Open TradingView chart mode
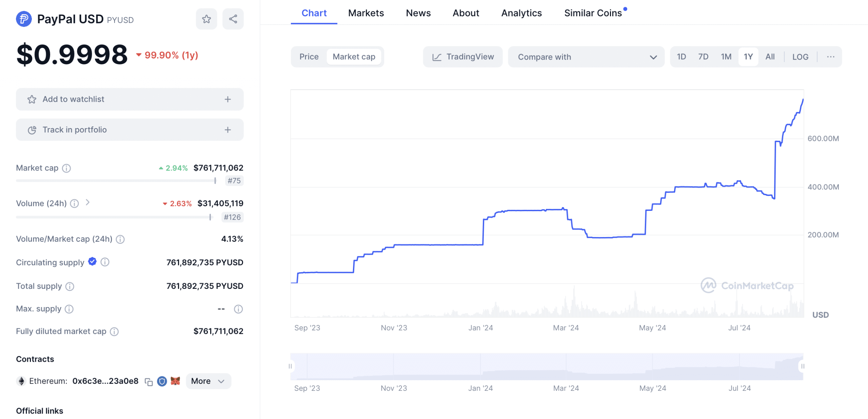The image size is (868, 419). tap(462, 57)
